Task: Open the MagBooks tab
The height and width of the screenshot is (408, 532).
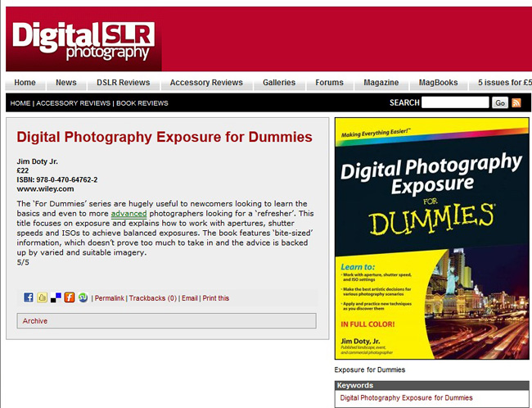Action: (x=438, y=83)
